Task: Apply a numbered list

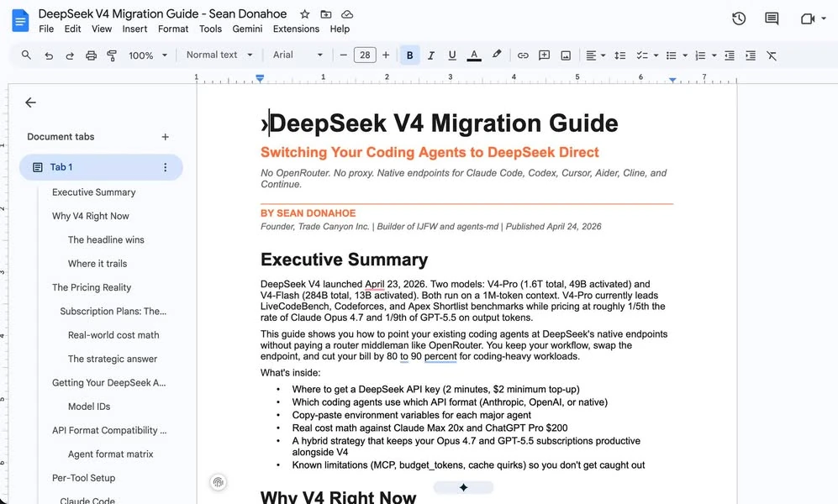Action: (x=700, y=55)
